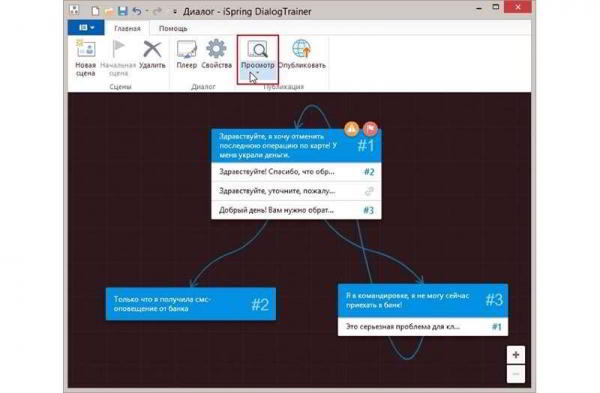Image resolution: width=600 pixels, height=393 pixels.
Task: Click Опубликовать publish globe icon
Action: (302, 49)
